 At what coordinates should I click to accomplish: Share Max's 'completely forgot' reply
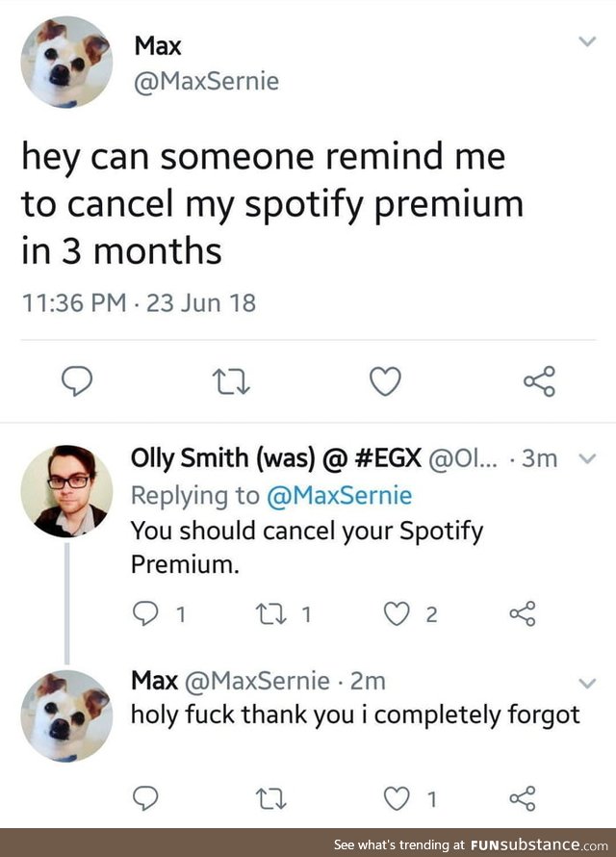523,798
